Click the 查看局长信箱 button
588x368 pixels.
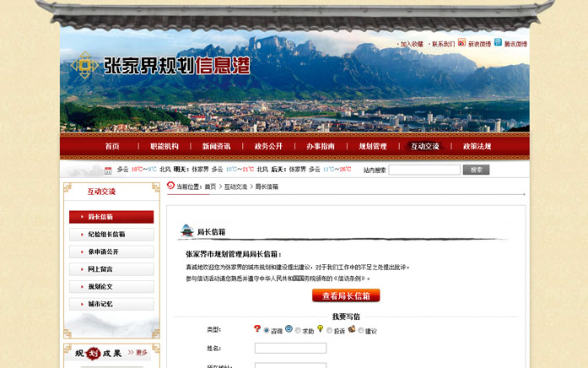coord(346,295)
